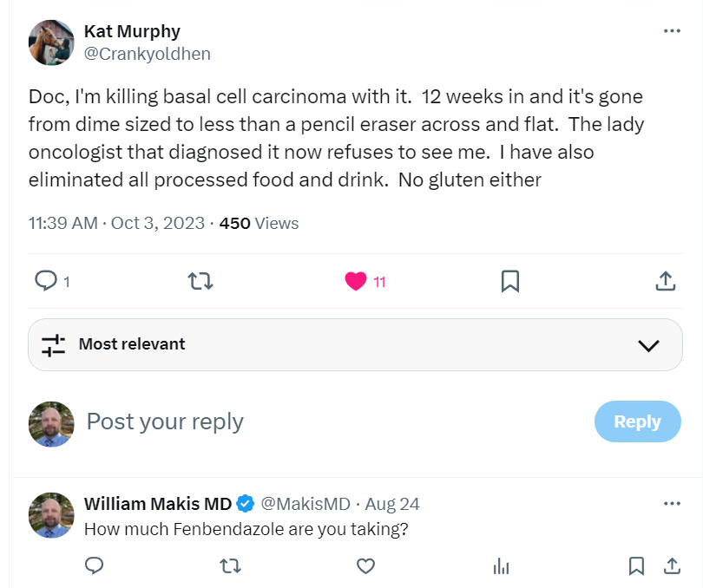Image resolution: width=703 pixels, height=588 pixels.
Task: Share Kat Murphy's post
Action: click(x=665, y=281)
